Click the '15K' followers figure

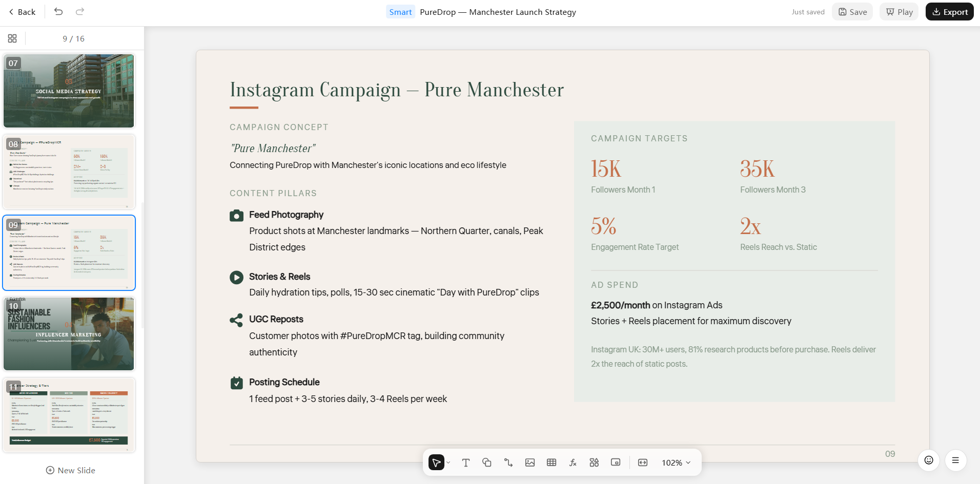(606, 169)
